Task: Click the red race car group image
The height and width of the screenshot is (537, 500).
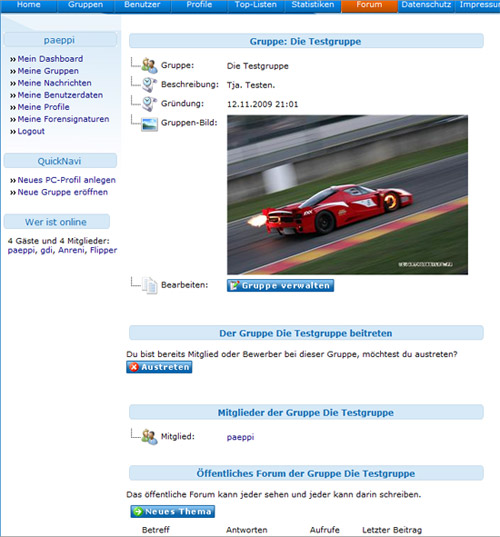Action: 348,195
